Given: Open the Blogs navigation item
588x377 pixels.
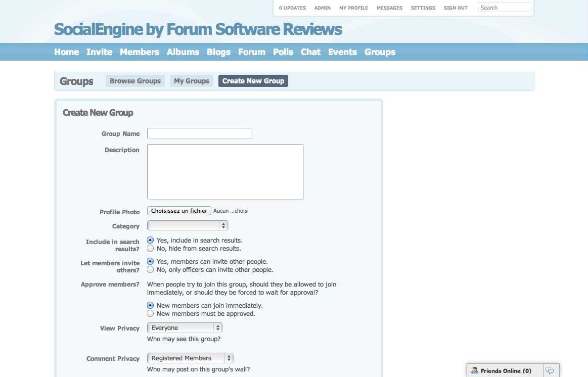Looking at the screenshot, I should pos(218,52).
